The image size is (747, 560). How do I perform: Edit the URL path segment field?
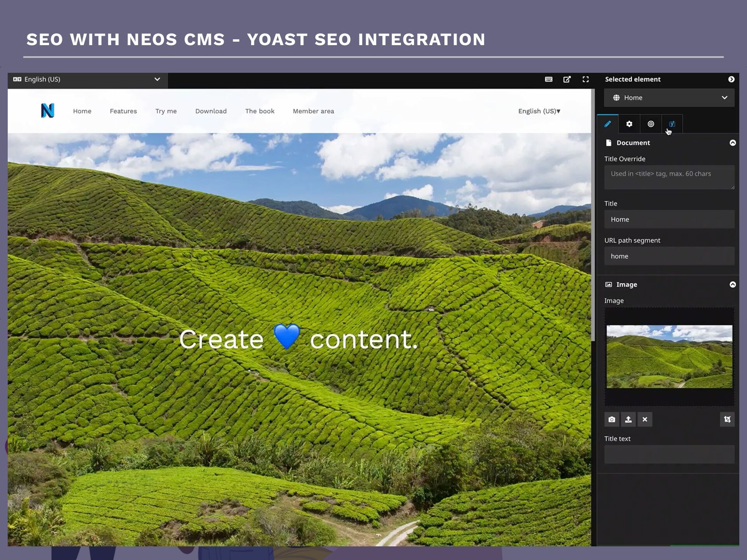pos(669,256)
